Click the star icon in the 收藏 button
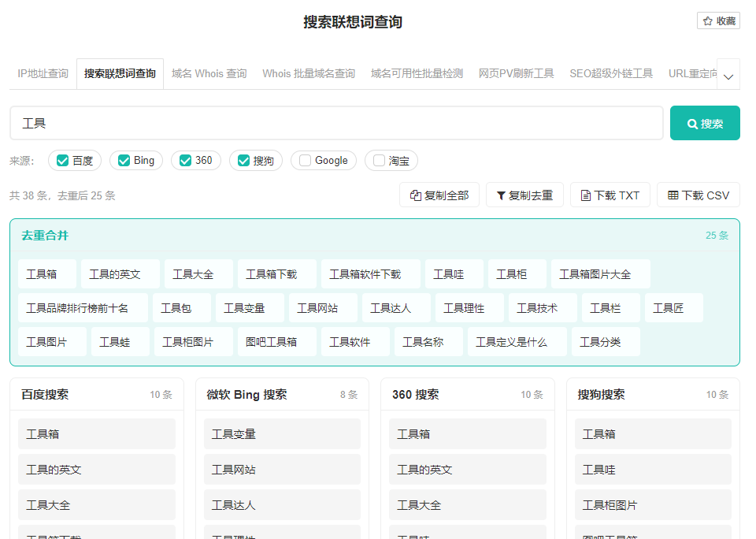The image size is (756, 539). pyautogui.click(x=707, y=20)
